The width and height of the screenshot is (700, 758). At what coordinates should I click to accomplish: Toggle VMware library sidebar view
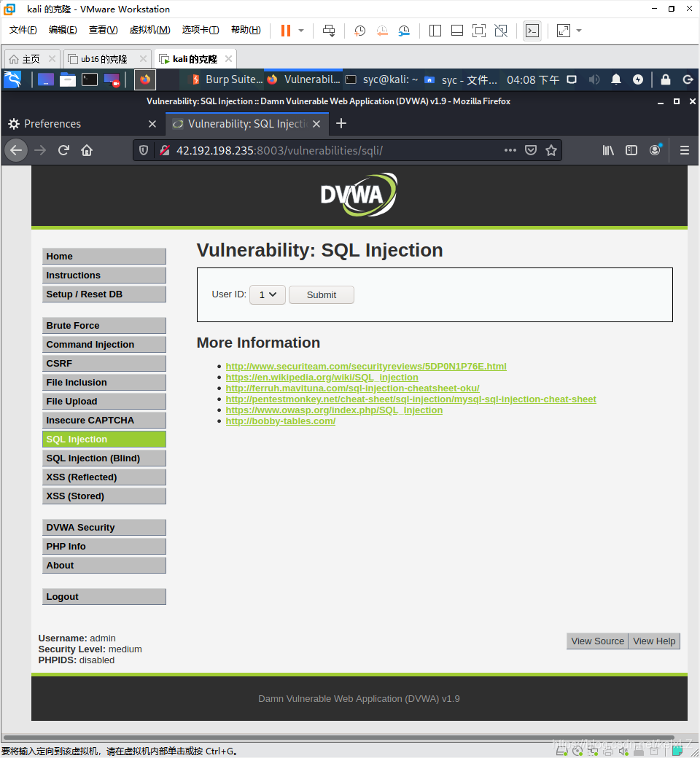[x=435, y=31]
